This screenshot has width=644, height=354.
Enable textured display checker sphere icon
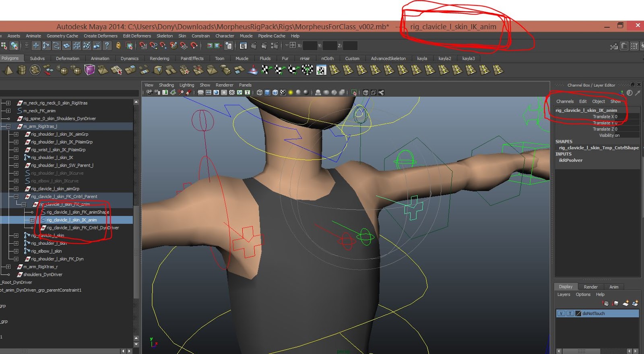pyautogui.click(x=283, y=93)
